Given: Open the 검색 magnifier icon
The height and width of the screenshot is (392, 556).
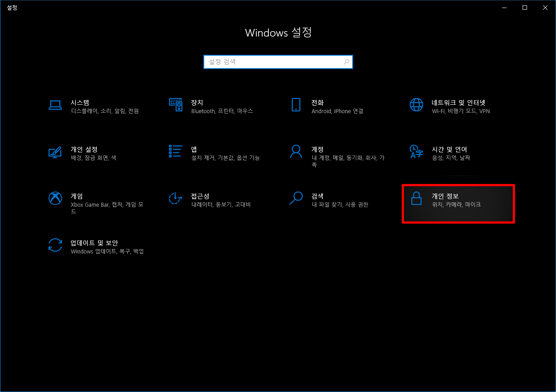Looking at the screenshot, I should click(x=296, y=198).
